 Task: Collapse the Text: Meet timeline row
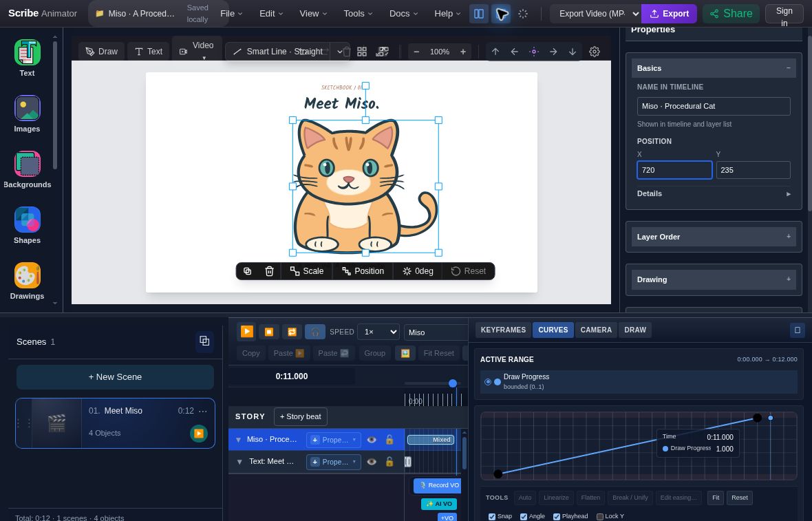click(x=239, y=461)
